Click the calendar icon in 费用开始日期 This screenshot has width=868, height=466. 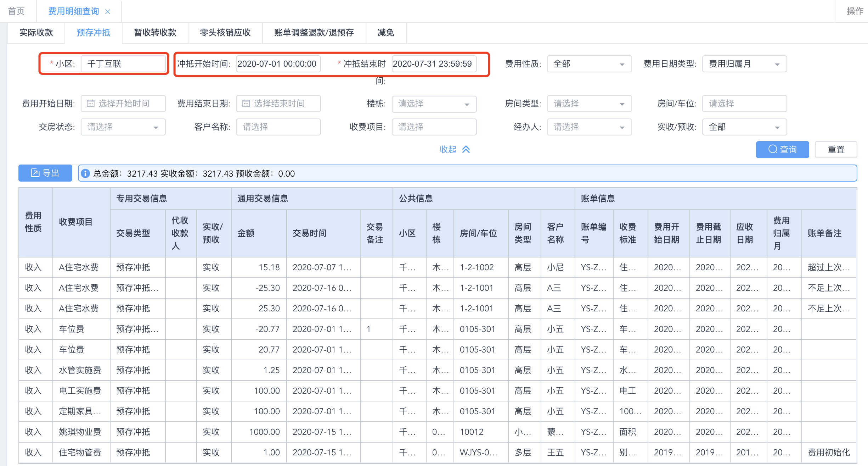pos(91,103)
